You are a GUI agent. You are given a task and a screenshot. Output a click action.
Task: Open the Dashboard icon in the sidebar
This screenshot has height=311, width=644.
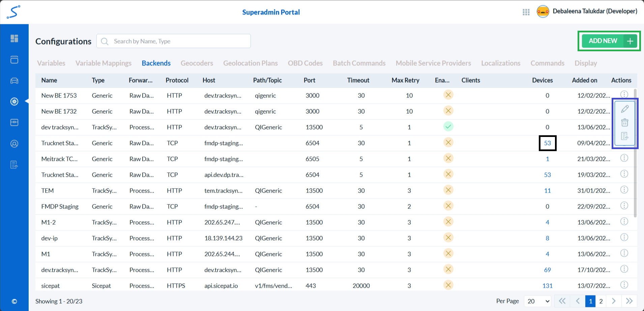point(14,38)
